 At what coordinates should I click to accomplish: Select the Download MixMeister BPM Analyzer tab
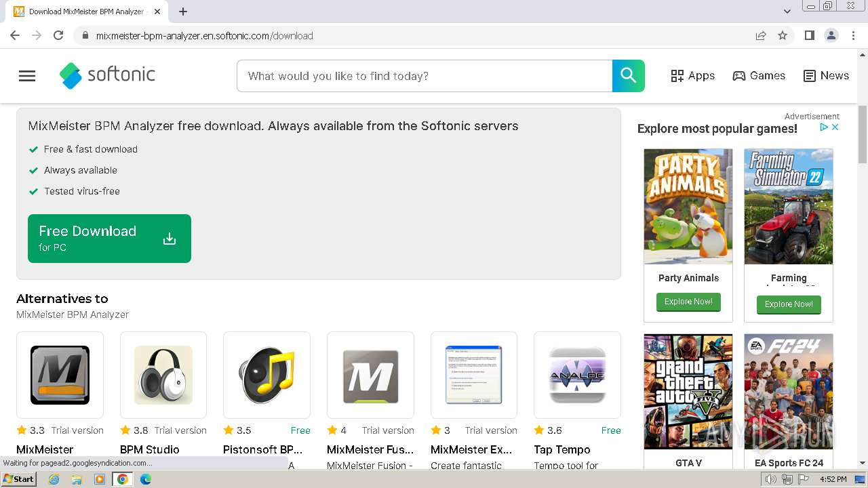[x=86, y=12]
